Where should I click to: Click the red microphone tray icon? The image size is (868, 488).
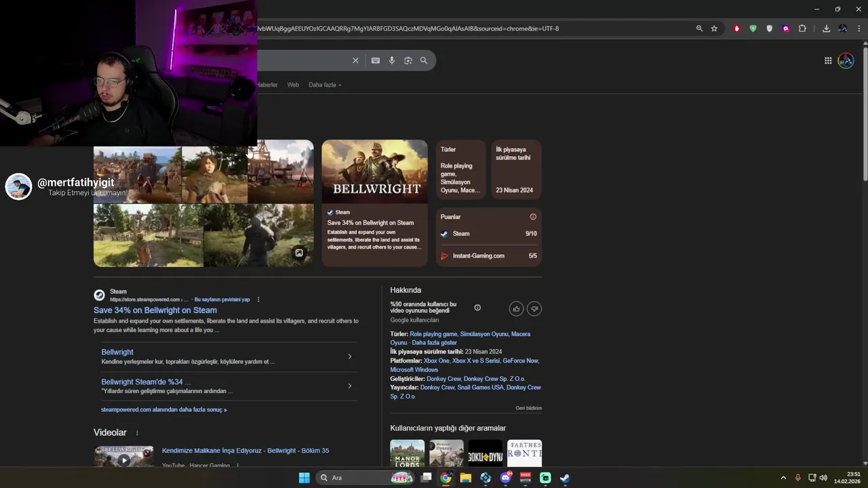click(x=797, y=478)
